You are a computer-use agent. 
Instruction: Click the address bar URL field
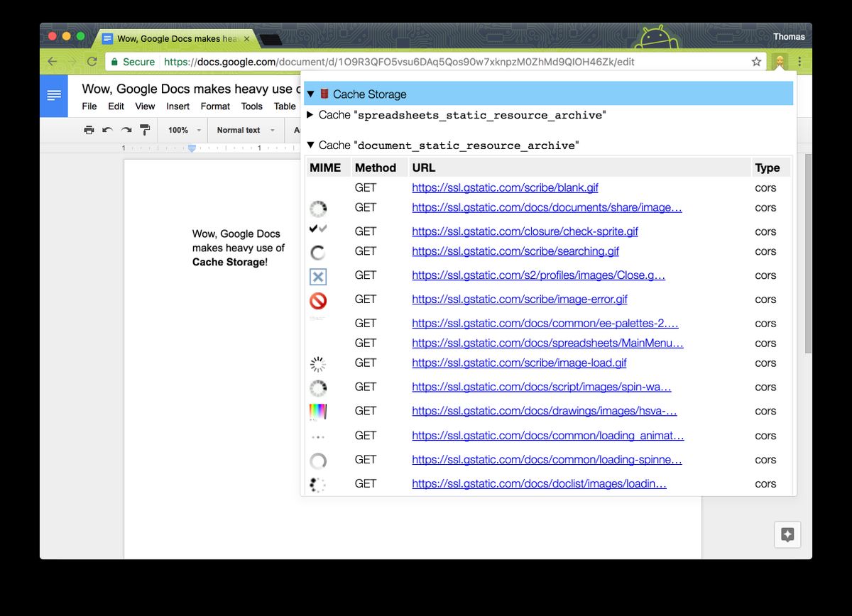[x=454, y=62]
